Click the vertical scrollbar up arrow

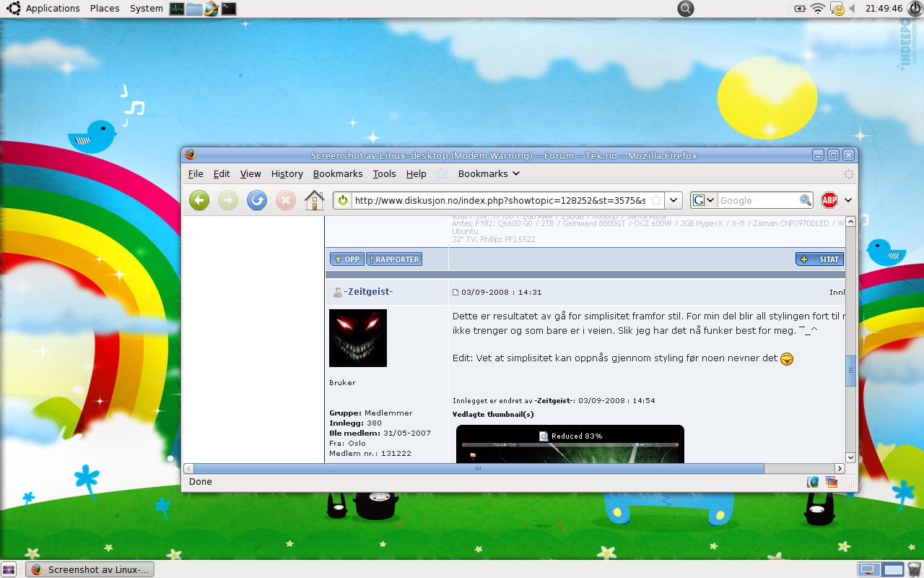point(850,221)
